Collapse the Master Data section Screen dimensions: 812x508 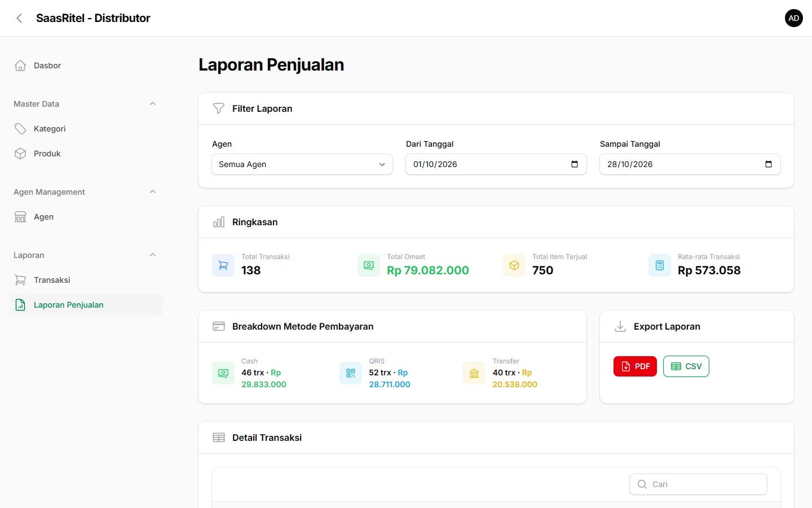click(x=153, y=104)
